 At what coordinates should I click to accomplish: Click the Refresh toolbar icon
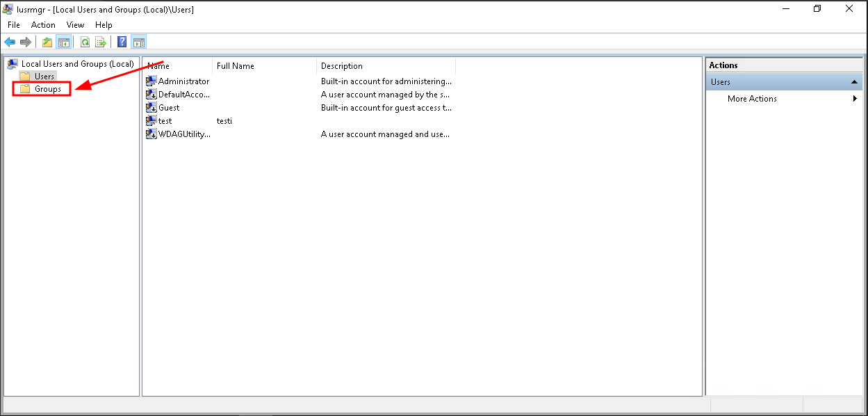(x=85, y=42)
